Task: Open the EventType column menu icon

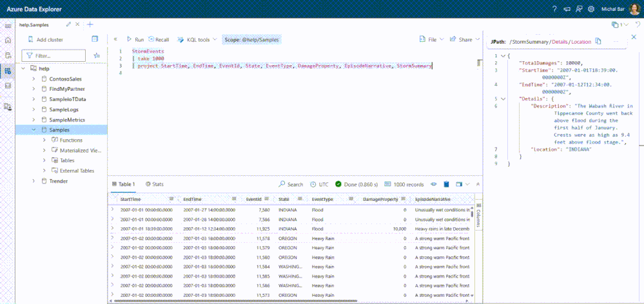Action: [351, 199]
